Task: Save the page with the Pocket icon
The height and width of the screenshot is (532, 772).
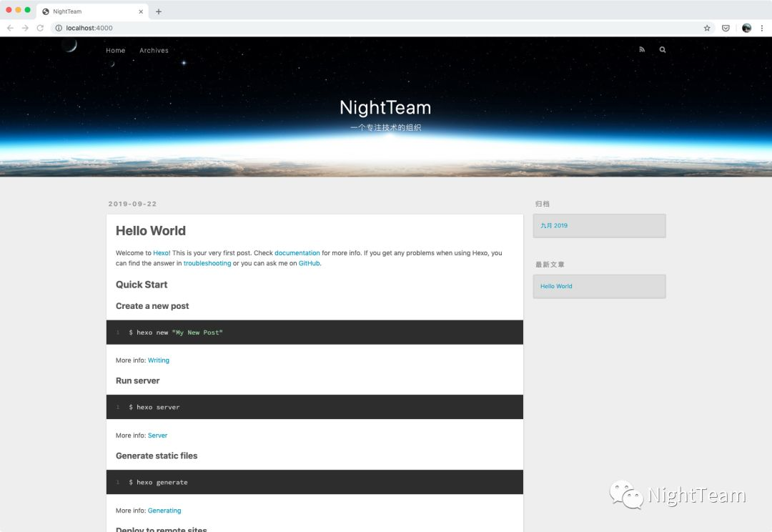Action: click(x=726, y=27)
